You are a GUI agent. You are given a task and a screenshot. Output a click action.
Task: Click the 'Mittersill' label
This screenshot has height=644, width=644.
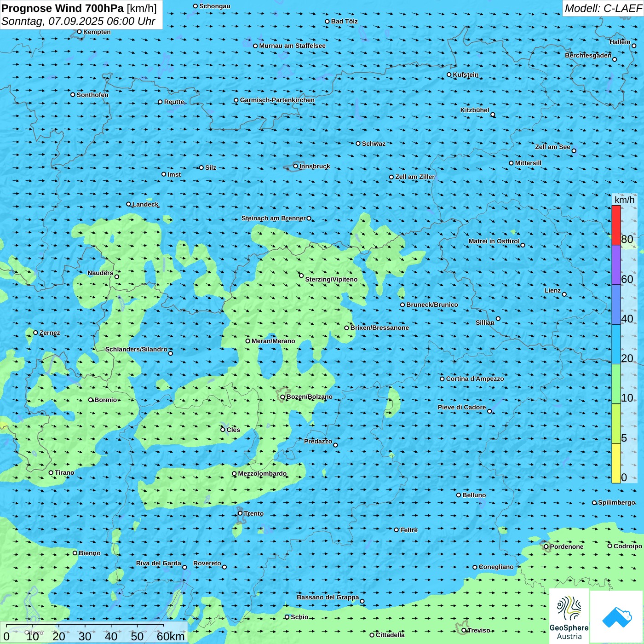(x=528, y=163)
